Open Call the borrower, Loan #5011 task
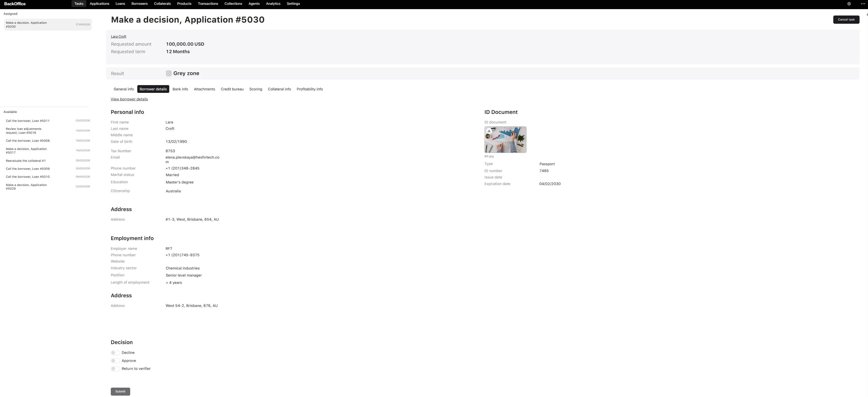 (48, 121)
